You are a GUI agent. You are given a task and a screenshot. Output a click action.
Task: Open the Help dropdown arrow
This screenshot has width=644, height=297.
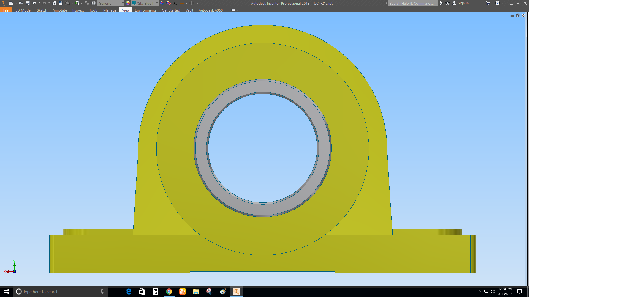tap(502, 3)
